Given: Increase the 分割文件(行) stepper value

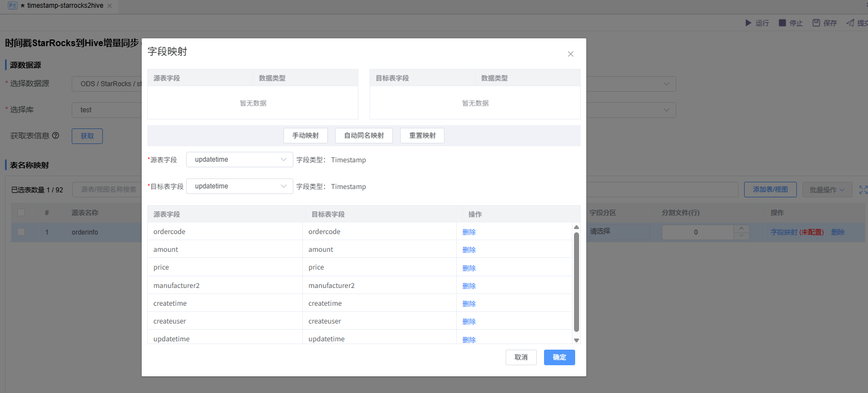Looking at the screenshot, I should tap(741, 228).
